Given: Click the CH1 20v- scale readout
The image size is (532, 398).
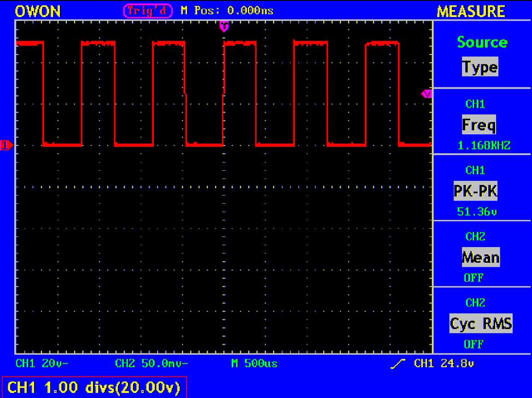Looking at the screenshot, I should coord(42,363).
